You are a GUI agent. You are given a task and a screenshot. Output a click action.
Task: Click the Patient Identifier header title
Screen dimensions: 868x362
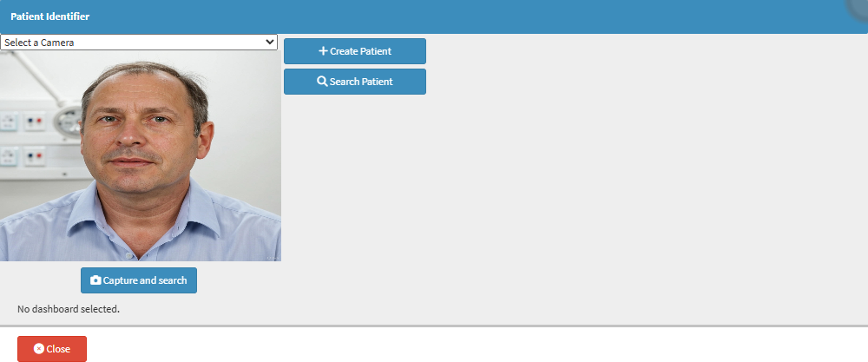pos(49,16)
